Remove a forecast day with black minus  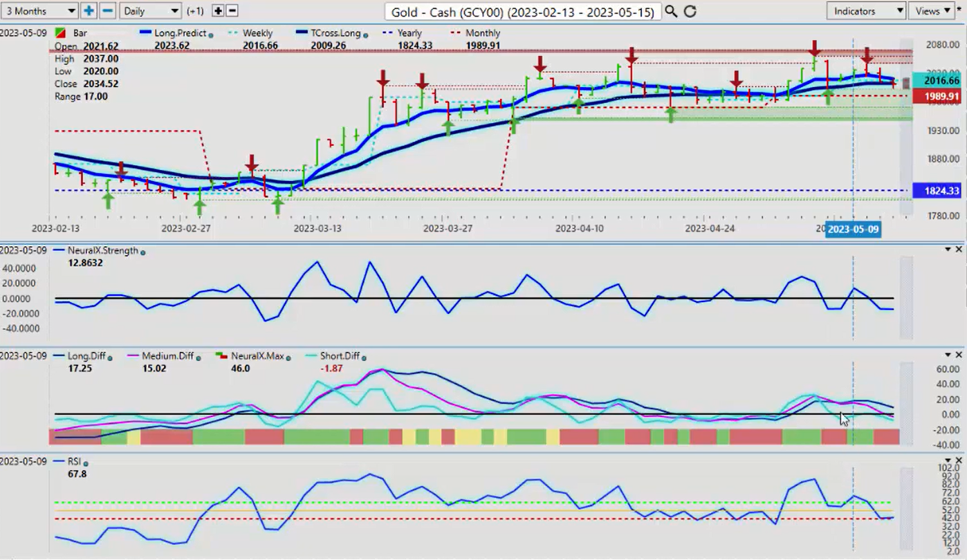pos(232,11)
